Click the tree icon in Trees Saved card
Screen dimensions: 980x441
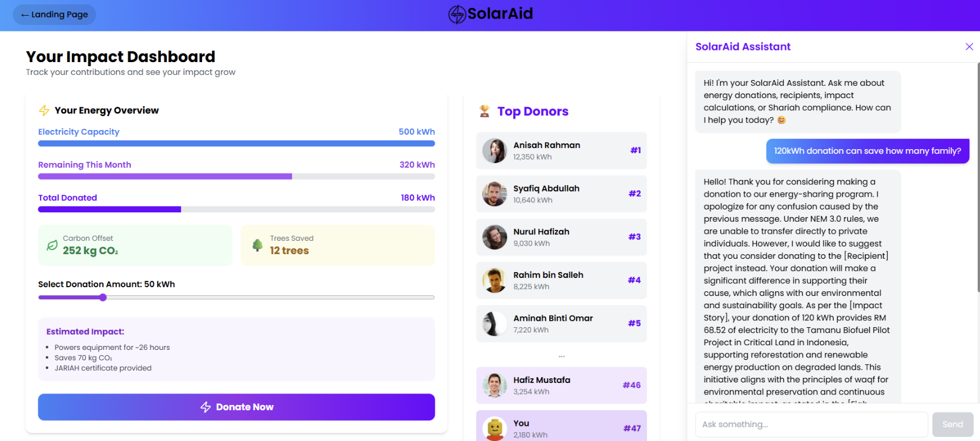[x=258, y=245]
